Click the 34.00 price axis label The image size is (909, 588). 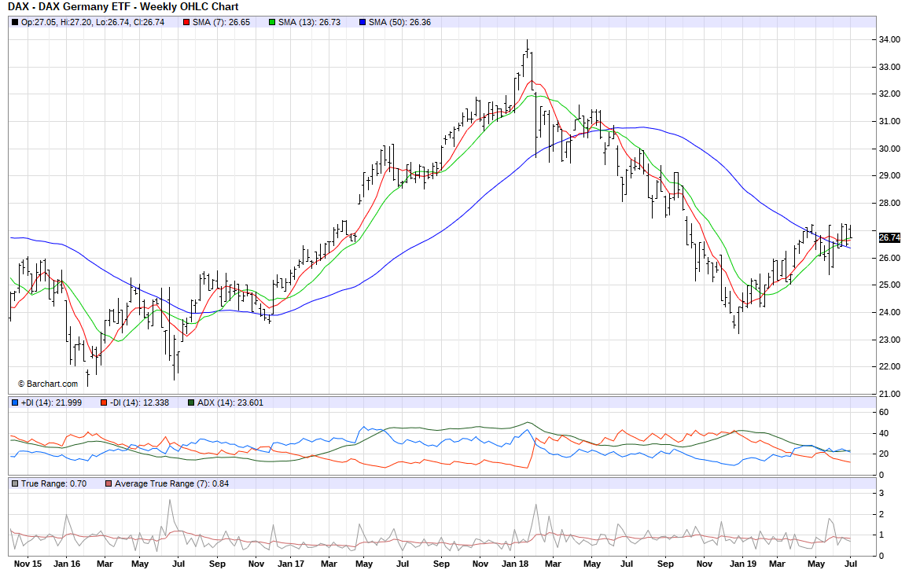coord(889,39)
